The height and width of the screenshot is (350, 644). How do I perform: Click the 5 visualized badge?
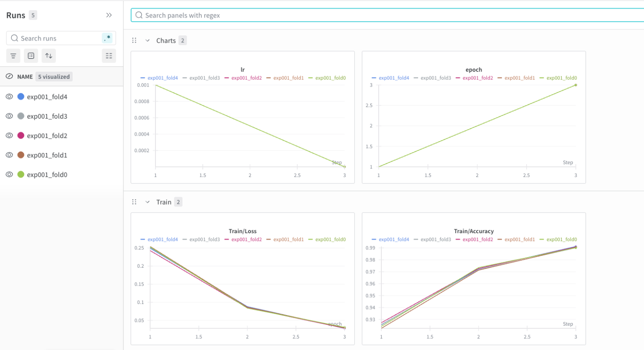pyautogui.click(x=54, y=77)
